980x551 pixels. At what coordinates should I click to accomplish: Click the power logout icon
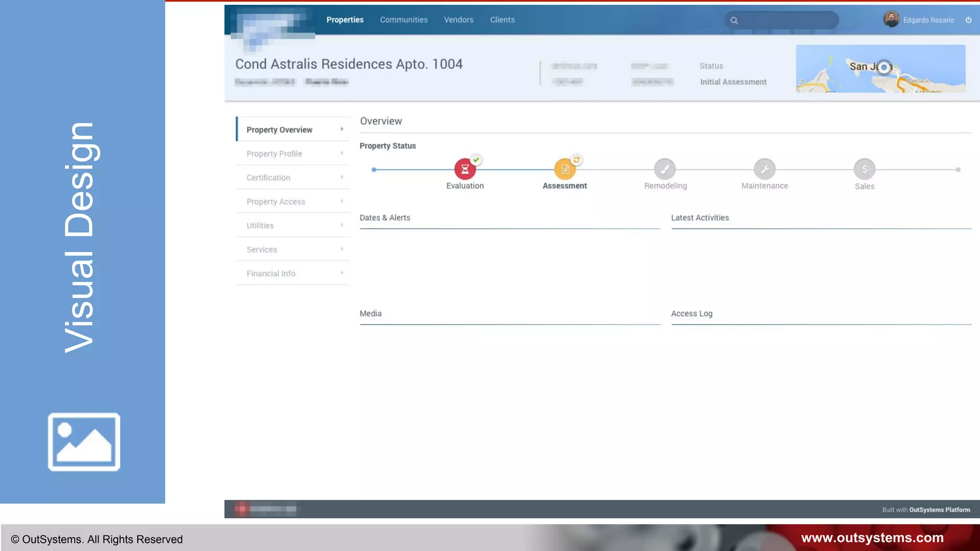pos(969,20)
